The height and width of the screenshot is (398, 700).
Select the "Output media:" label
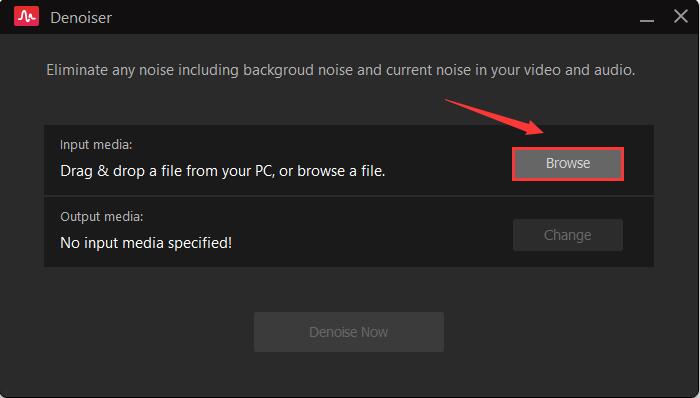[102, 216]
